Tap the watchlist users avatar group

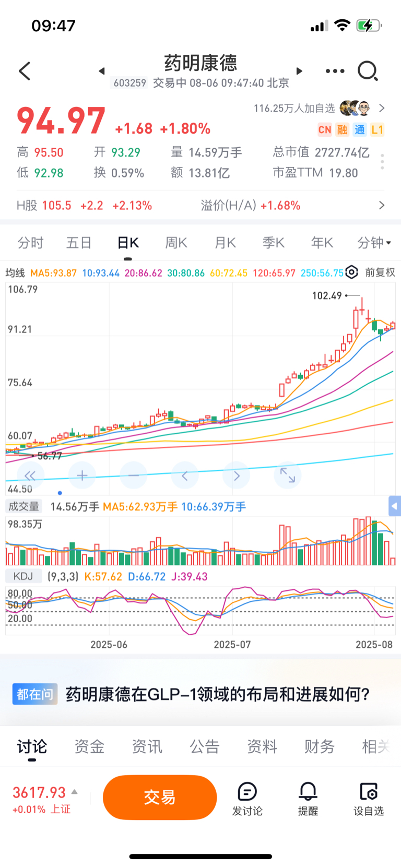coord(355,108)
